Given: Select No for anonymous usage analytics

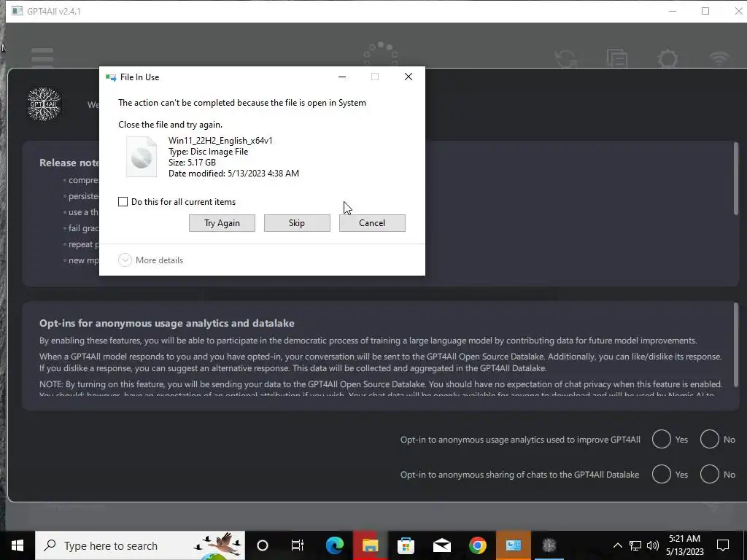Looking at the screenshot, I should tap(709, 439).
